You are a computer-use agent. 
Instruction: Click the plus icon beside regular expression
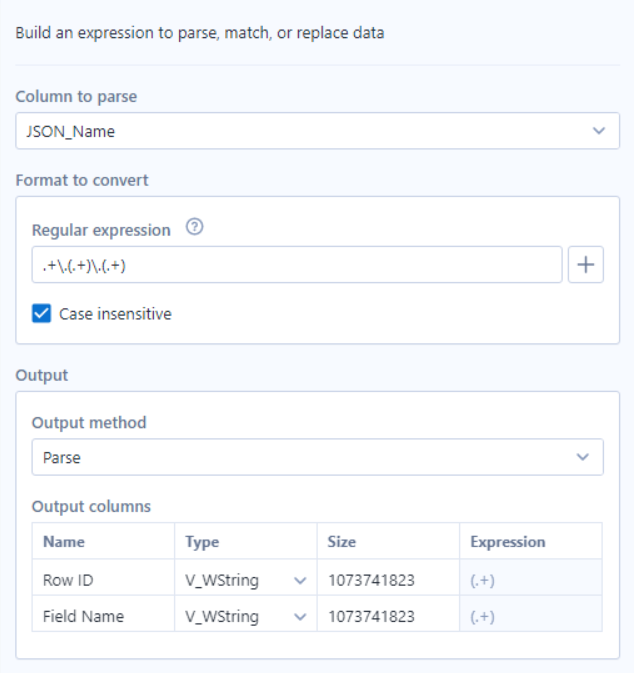[585, 265]
